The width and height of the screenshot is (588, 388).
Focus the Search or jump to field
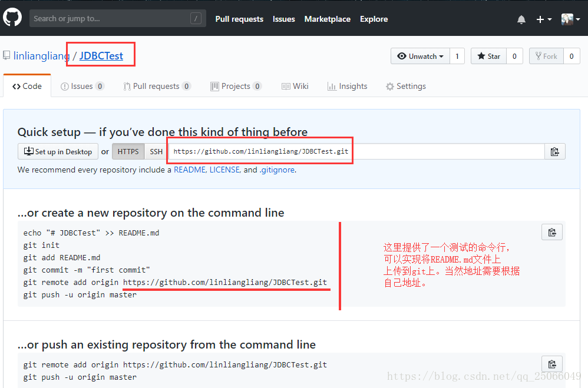pyautogui.click(x=118, y=18)
